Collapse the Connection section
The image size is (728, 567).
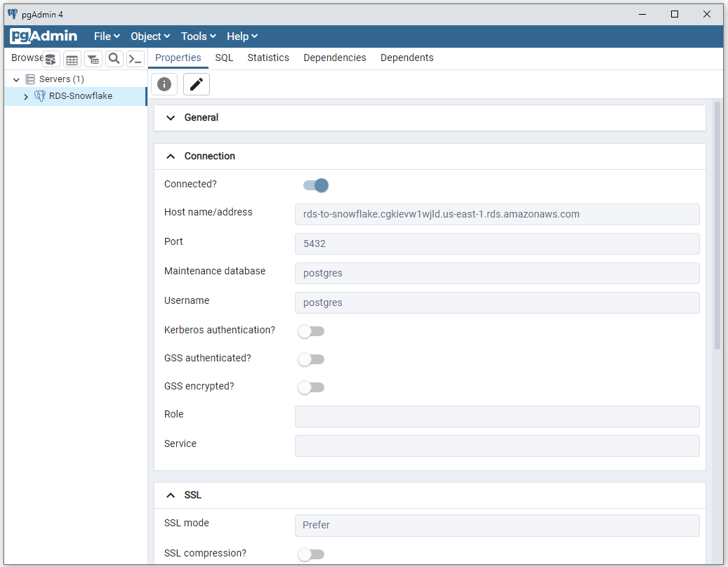pos(171,156)
